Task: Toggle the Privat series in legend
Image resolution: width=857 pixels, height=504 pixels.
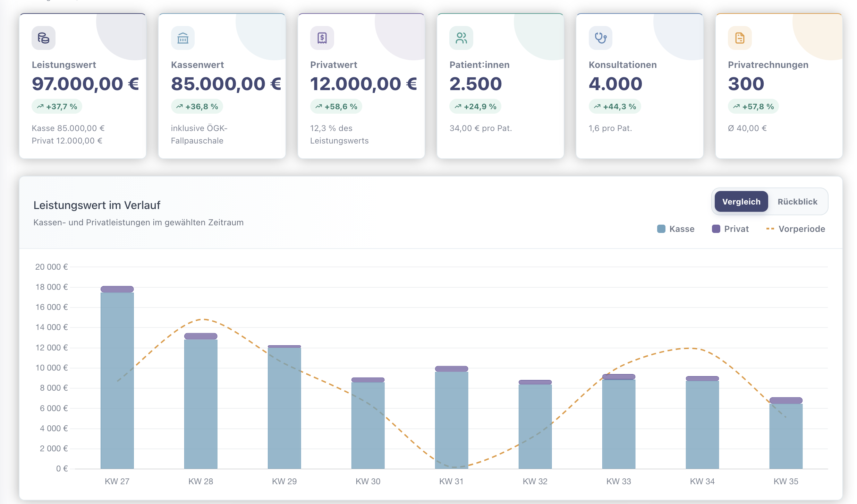Action: 730,229
